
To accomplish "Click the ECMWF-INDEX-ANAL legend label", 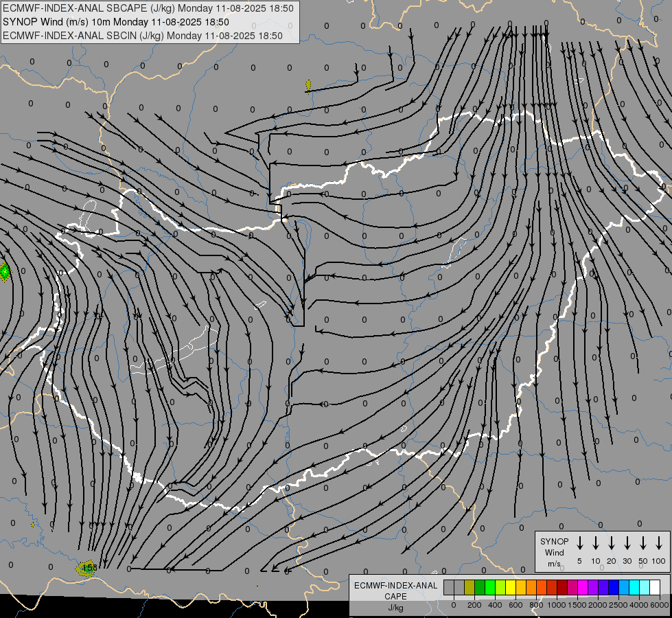I will click(x=395, y=586).
